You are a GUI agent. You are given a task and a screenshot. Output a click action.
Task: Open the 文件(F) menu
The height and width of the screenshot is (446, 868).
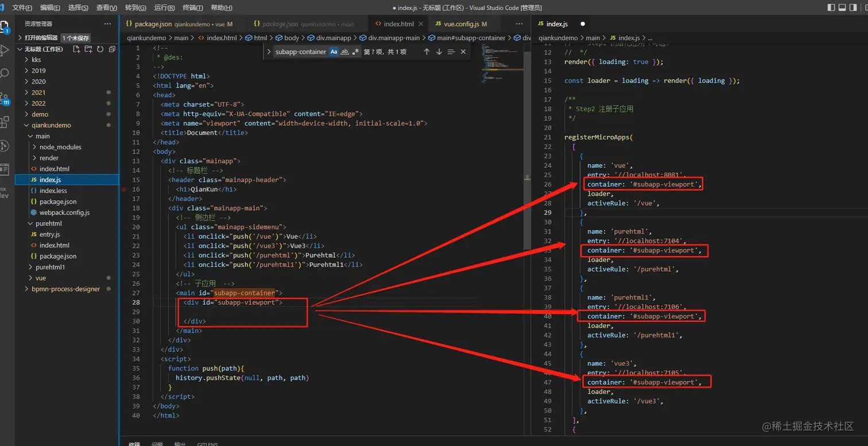pos(22,7)
